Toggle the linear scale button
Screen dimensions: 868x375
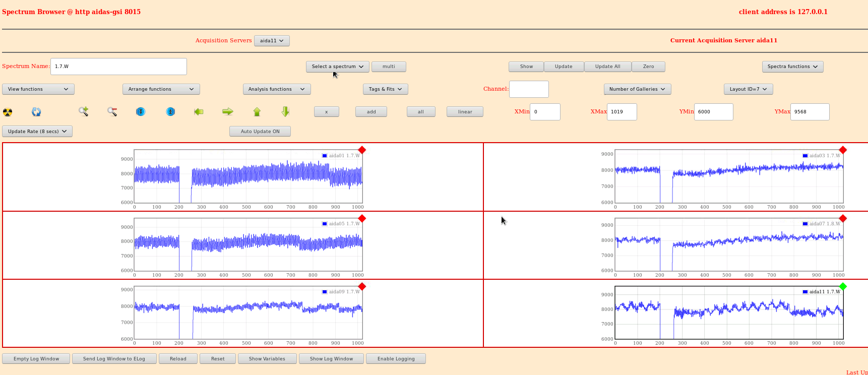point(465,112)
